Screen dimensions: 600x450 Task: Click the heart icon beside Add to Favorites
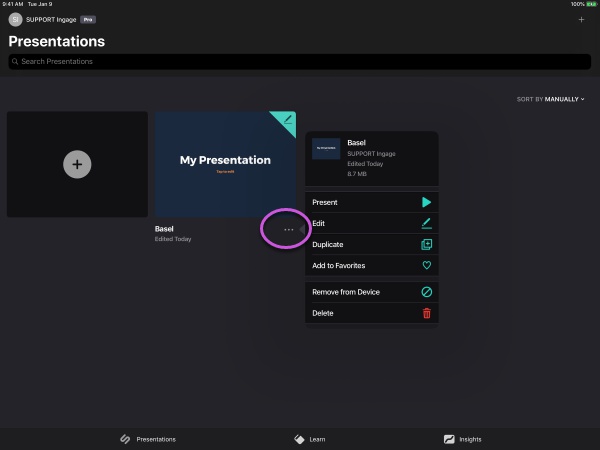(x=427, y=265)
